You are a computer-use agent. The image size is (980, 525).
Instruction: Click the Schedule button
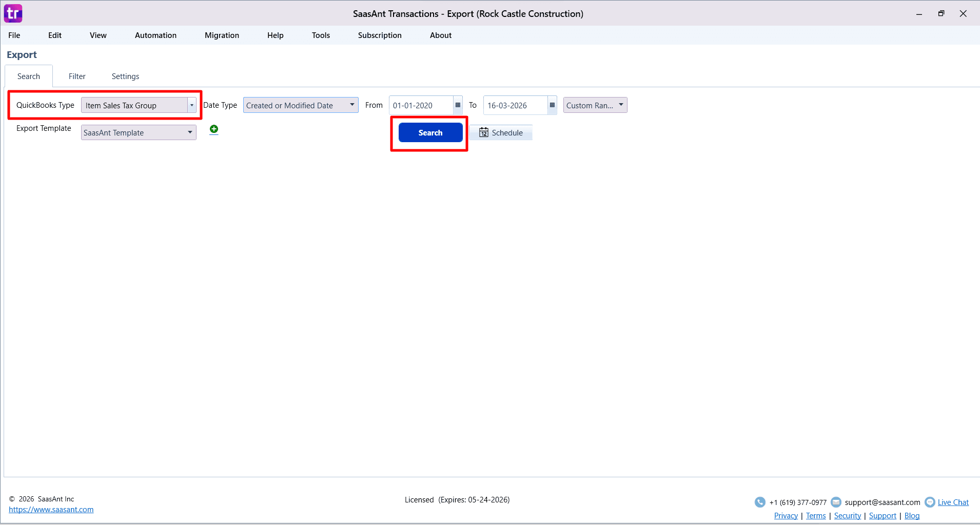pos(501,132)
